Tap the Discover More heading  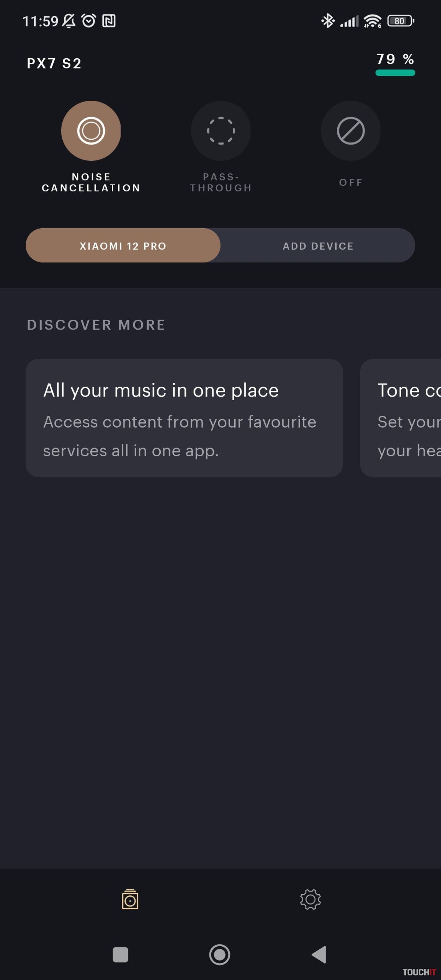[x=96, y=325]
